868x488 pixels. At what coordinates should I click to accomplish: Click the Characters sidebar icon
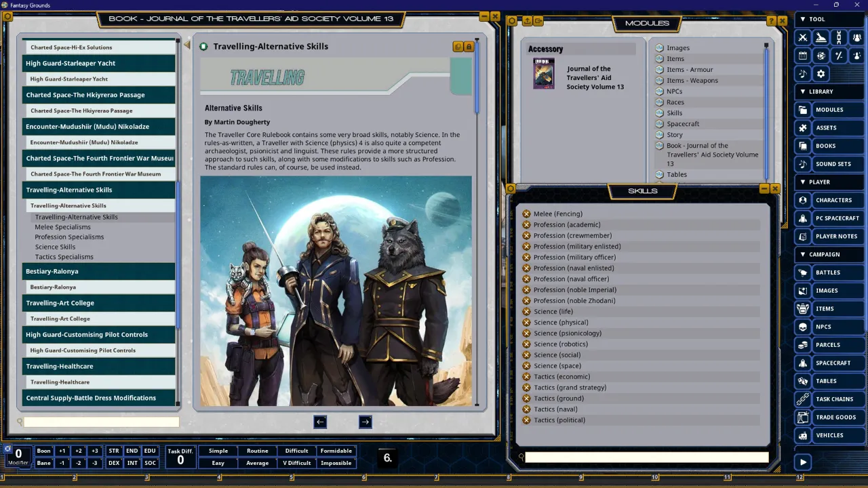[803, 200]
